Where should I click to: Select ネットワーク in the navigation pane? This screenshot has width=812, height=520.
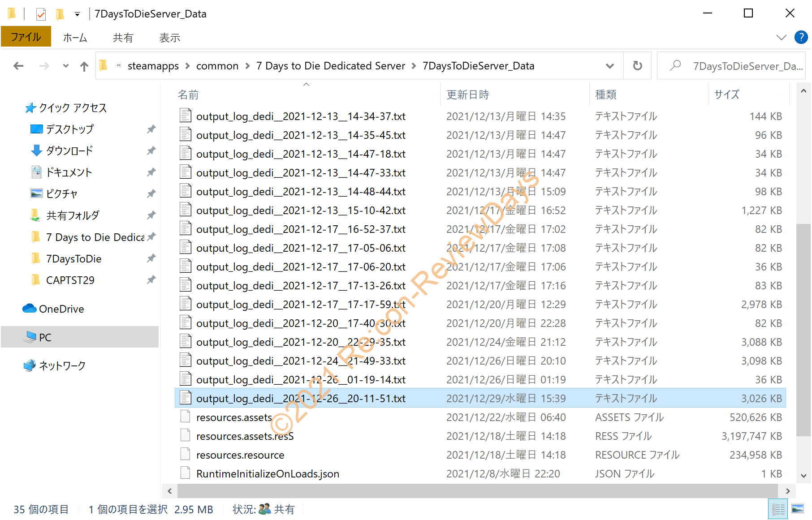coord(62,366)
